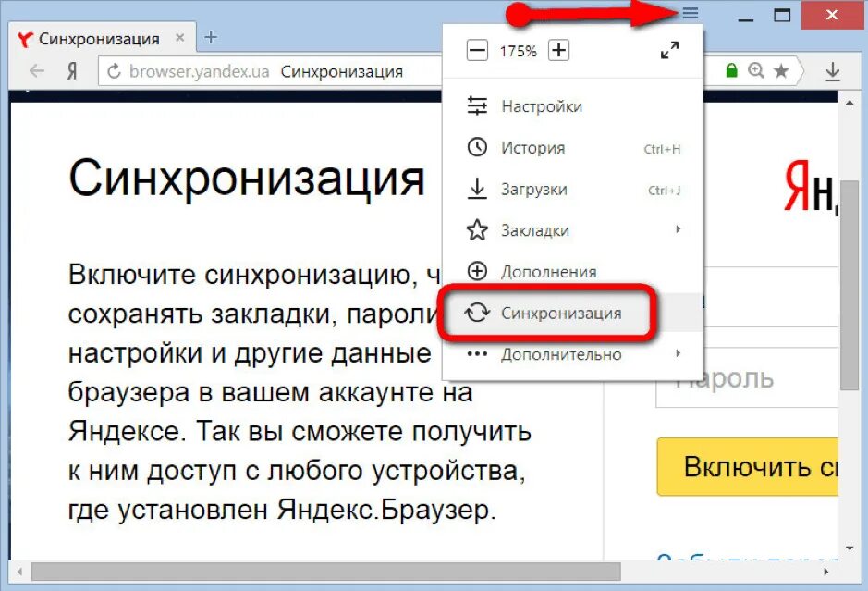The height and width of the screenshot is (591, 868).
Task: Open Загрузки from the menu
Action: (x=573, y=190)
